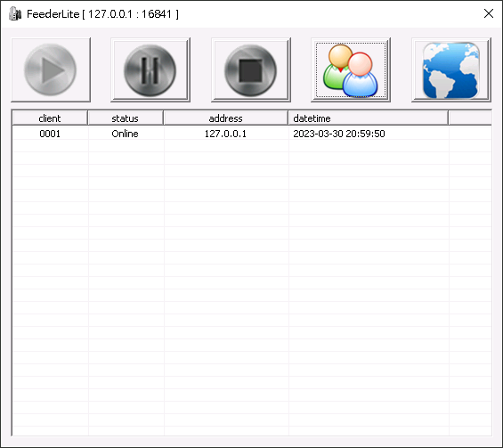The width and height of the screenshot is (503, 448).
Task: Click the globe network icon button
Action: 451,69
